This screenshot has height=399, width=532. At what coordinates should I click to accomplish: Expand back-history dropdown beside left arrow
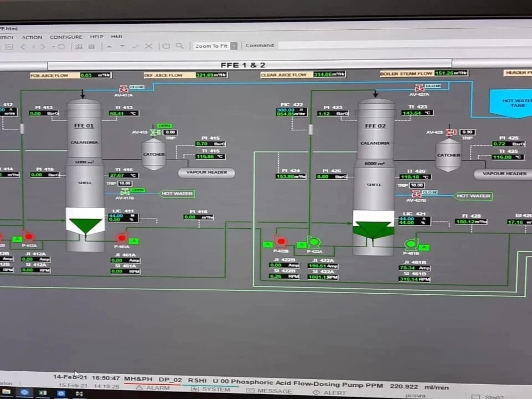(33, 47)
